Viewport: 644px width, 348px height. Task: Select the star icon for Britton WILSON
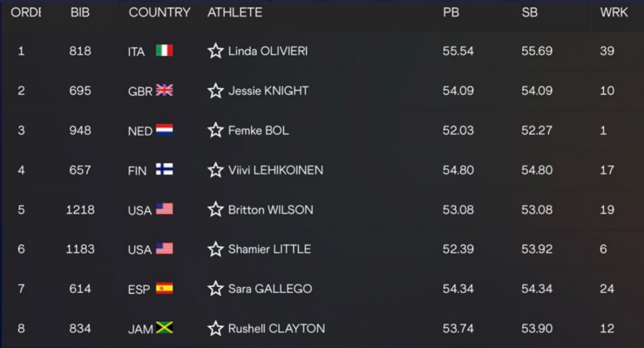click(216, 210)
